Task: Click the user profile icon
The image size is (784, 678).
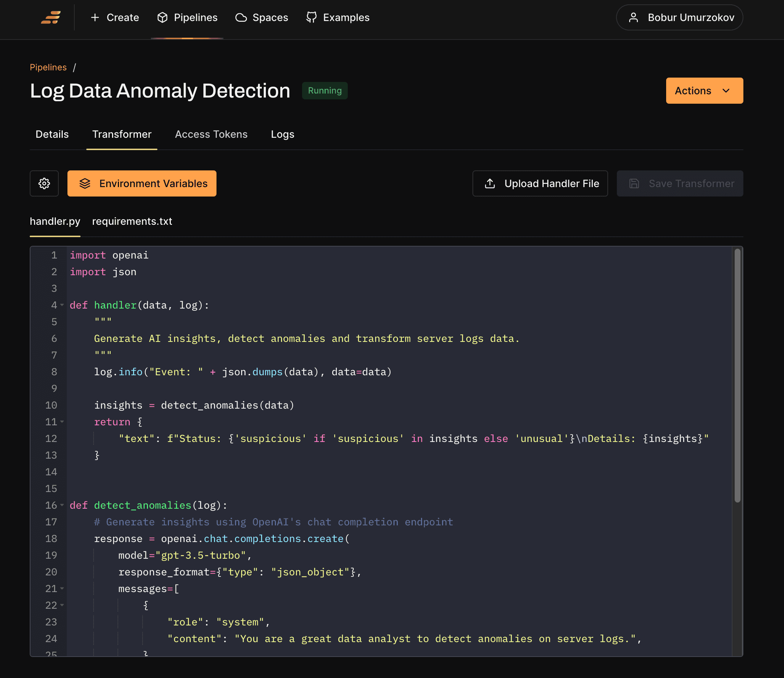Action: pos(634,17)
